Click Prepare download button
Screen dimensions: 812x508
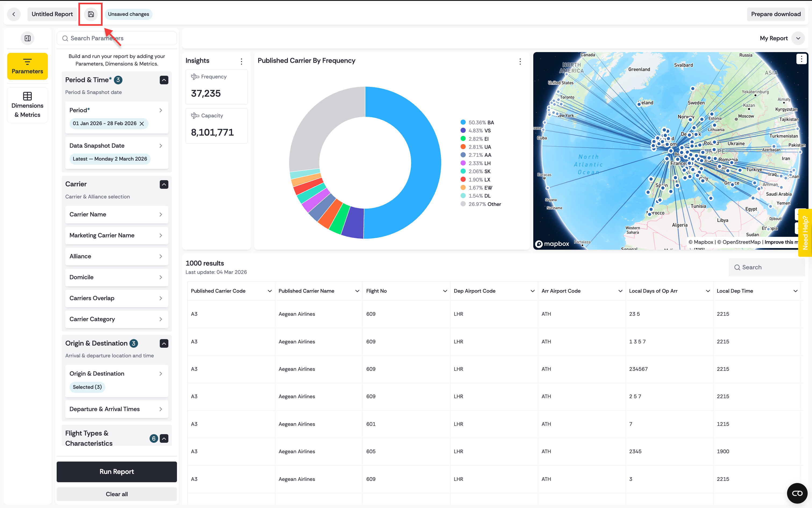776,14
